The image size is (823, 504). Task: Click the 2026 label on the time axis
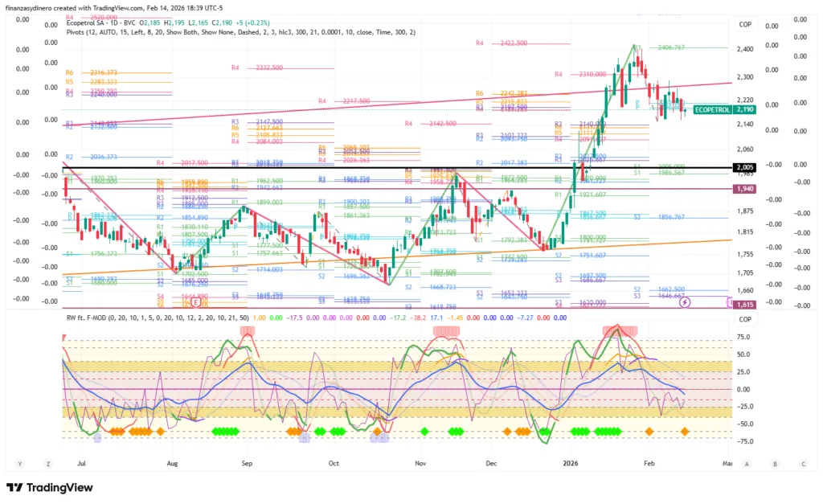click(x=571, y=464)
